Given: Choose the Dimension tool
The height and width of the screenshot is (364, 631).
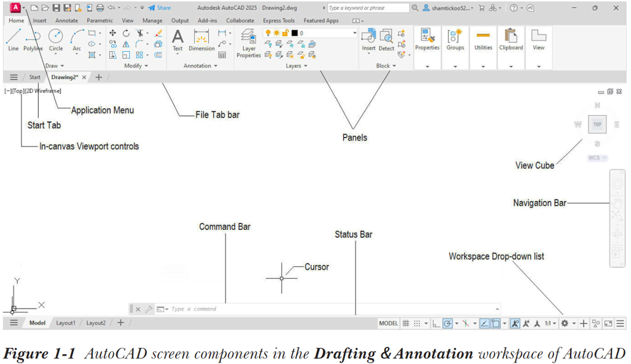Looking at the screenshot, I should 202,40.
